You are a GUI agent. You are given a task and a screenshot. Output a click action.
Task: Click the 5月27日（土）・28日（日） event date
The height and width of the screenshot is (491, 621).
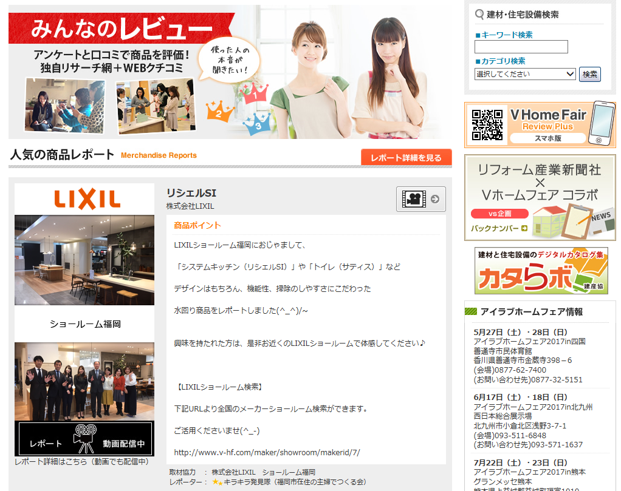click(520, 332)
